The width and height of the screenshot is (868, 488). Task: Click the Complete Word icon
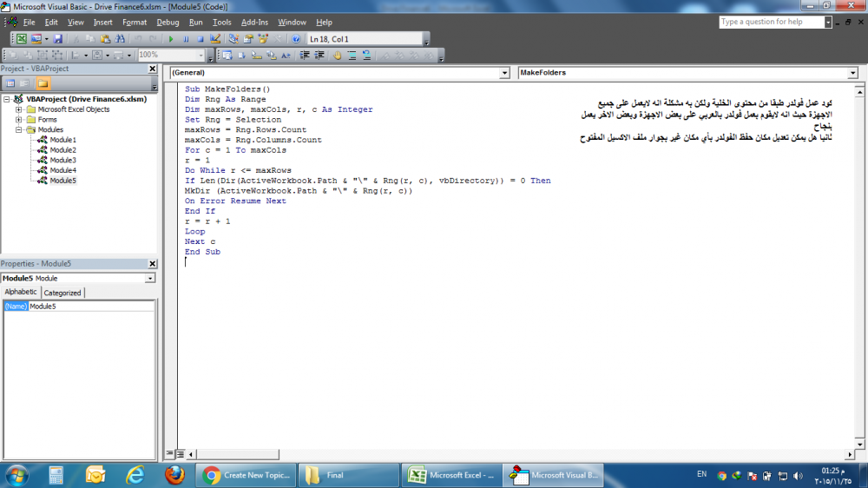[x=286, y=56]
